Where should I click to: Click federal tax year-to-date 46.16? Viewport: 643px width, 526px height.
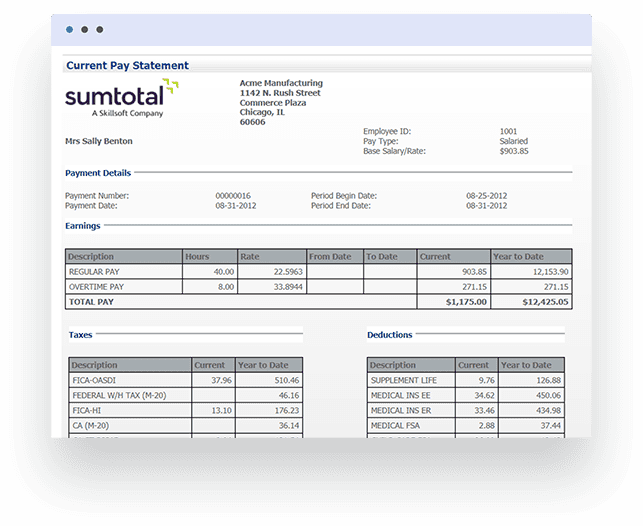tap(289, 396)
